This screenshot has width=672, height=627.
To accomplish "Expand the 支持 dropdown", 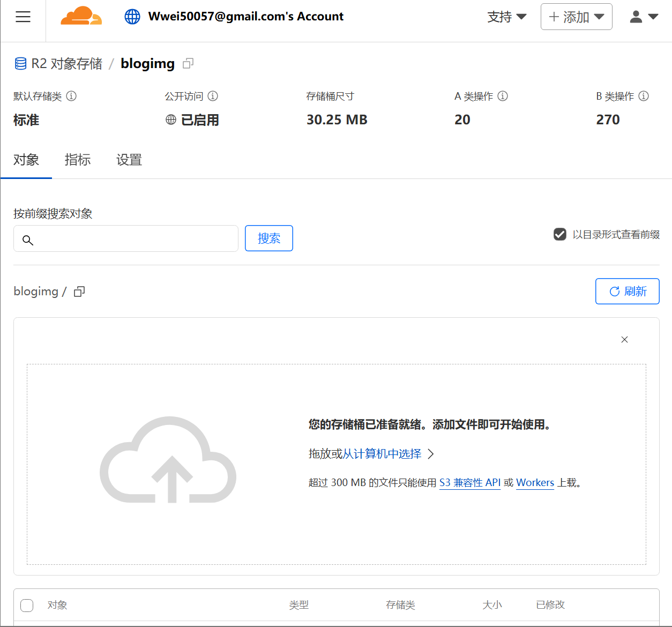I will pos(506,17).
